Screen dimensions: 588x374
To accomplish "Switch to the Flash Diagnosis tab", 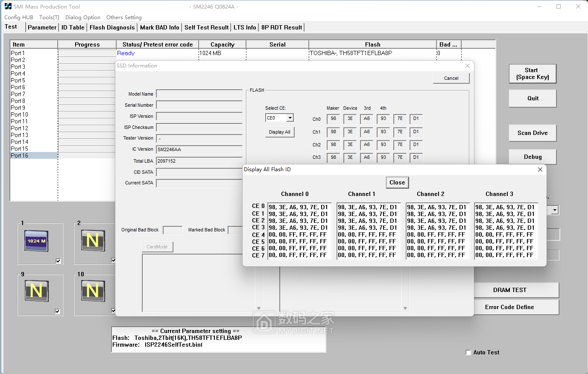I will (x=112, y=27).
